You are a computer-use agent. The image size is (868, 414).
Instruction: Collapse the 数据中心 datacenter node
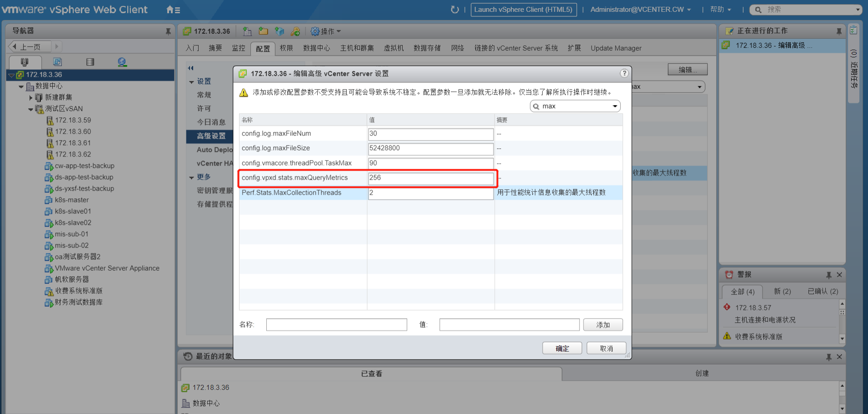[x=21, y=86]
